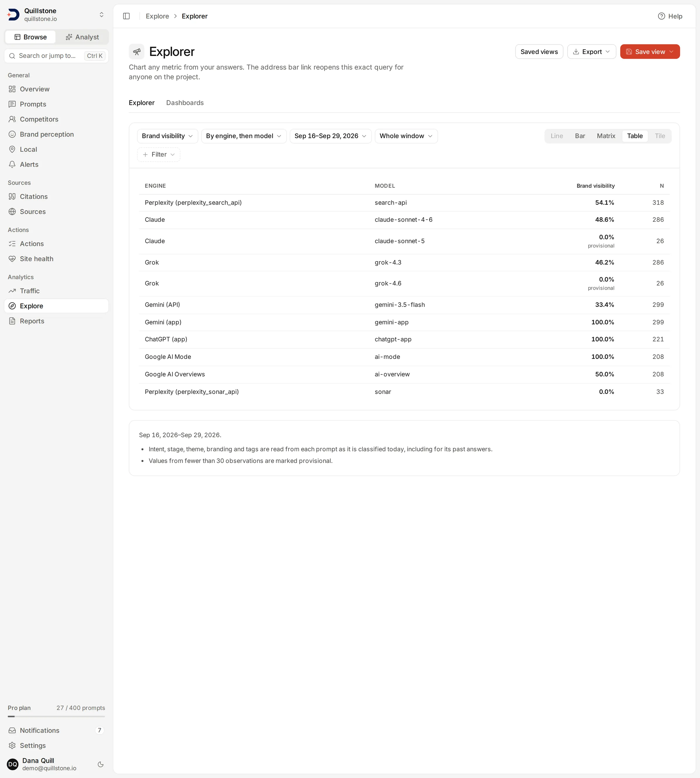Click the Help question-mark icon
The width and height of the screenshot is (700, 778).
[661, 16]
